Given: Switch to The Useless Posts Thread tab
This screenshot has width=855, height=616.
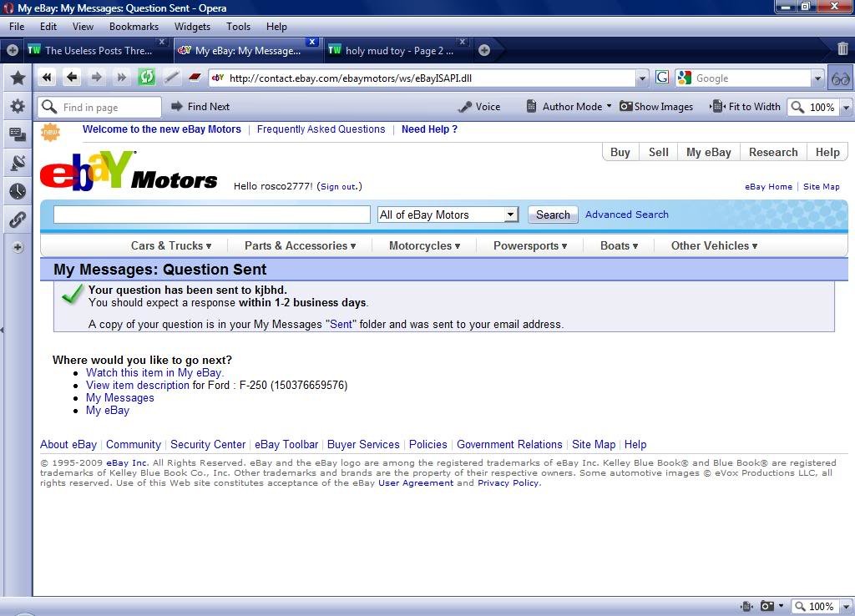Looking at the screenshot, I should pos(97,50).
